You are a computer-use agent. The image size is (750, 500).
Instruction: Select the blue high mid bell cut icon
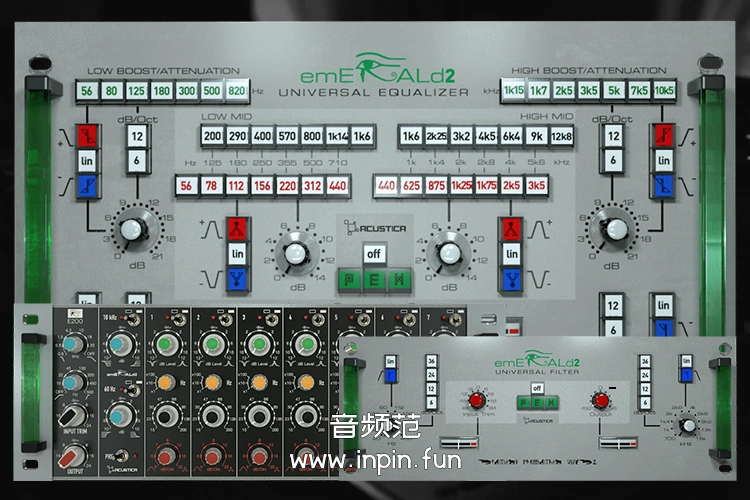pos(512,279)
